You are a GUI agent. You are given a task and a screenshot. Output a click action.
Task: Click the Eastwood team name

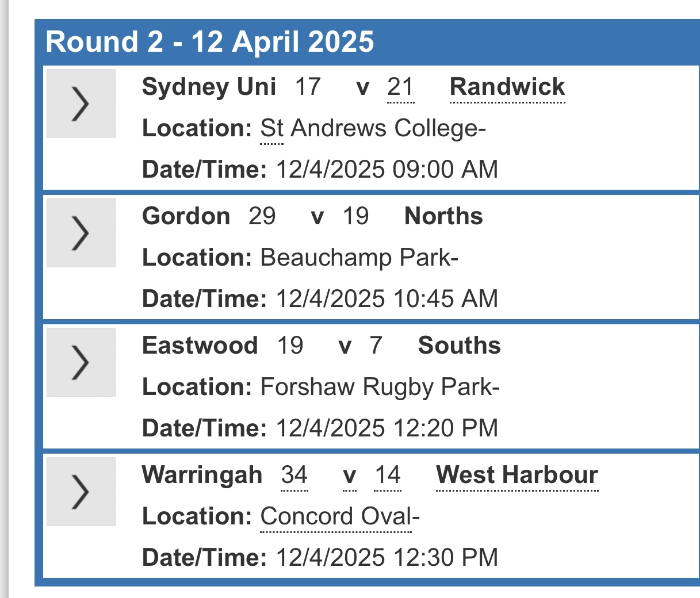point(200,346)
